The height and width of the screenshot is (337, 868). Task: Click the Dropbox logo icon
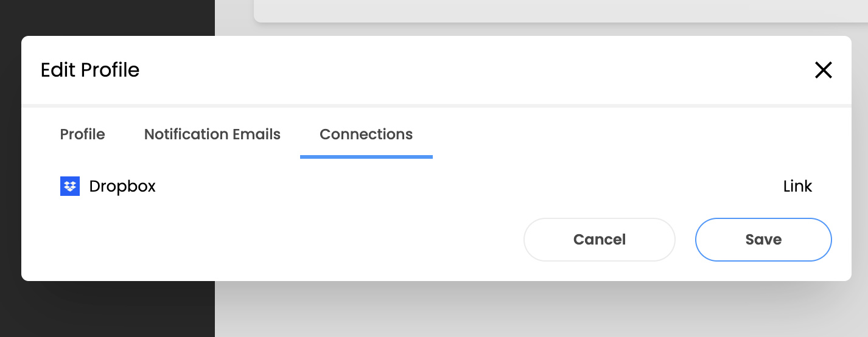click(70, 186)
